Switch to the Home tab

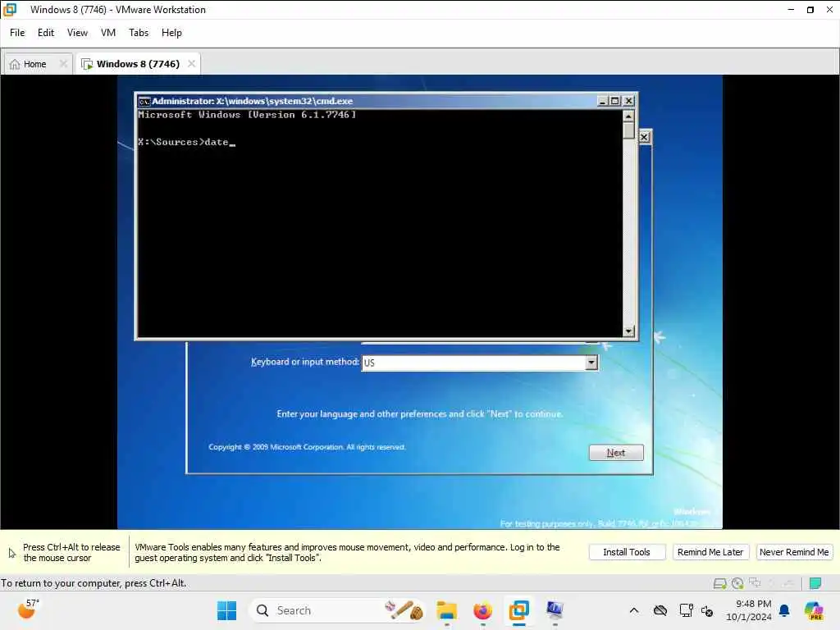[34, 64]
